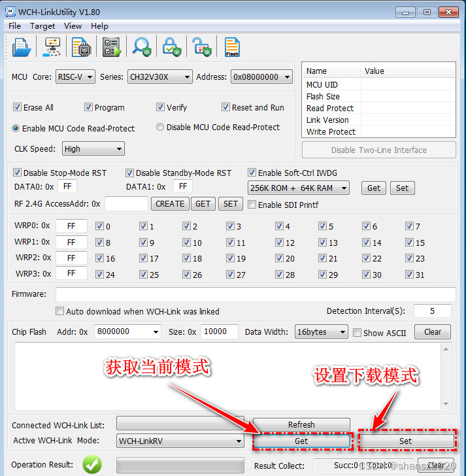The image size is (466, 476).
Task: Open the Target menu
Action: pos(42,26)
